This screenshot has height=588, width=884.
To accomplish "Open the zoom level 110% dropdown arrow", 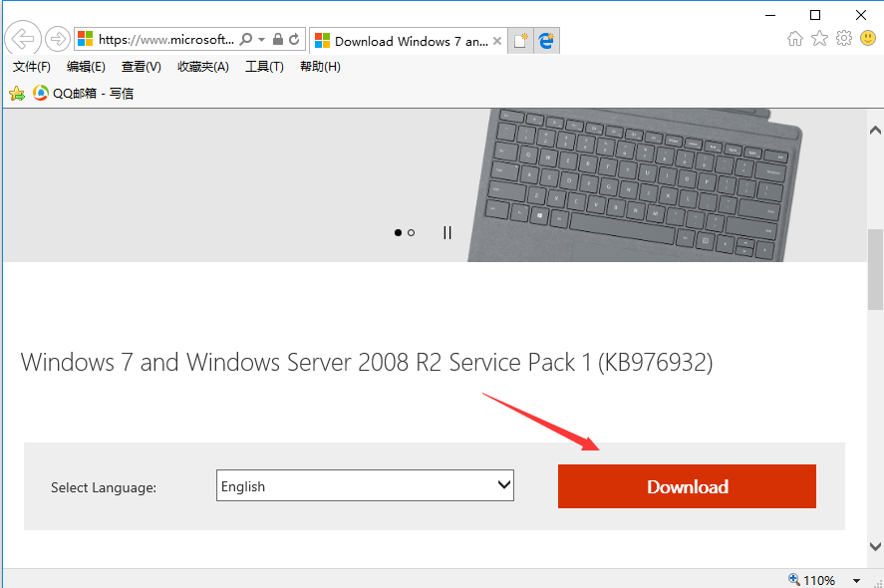I will 856,580.
